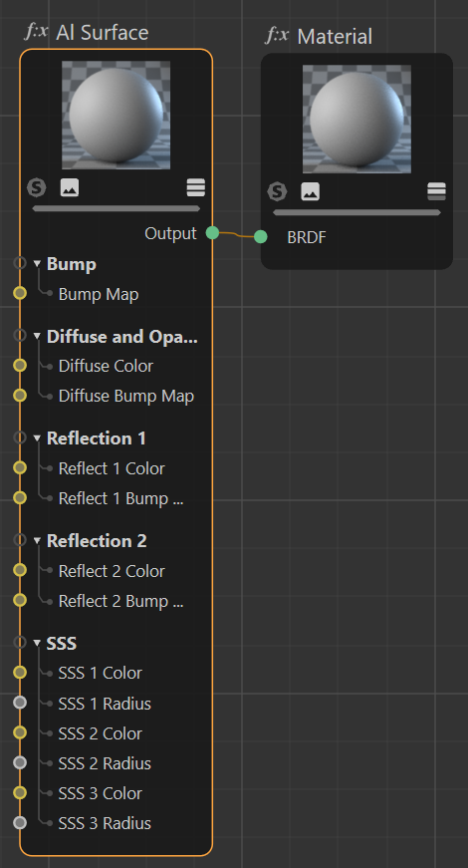Click the solo S icon on Material node
Viewport: 468px width, 868px height.
[277, 191]
